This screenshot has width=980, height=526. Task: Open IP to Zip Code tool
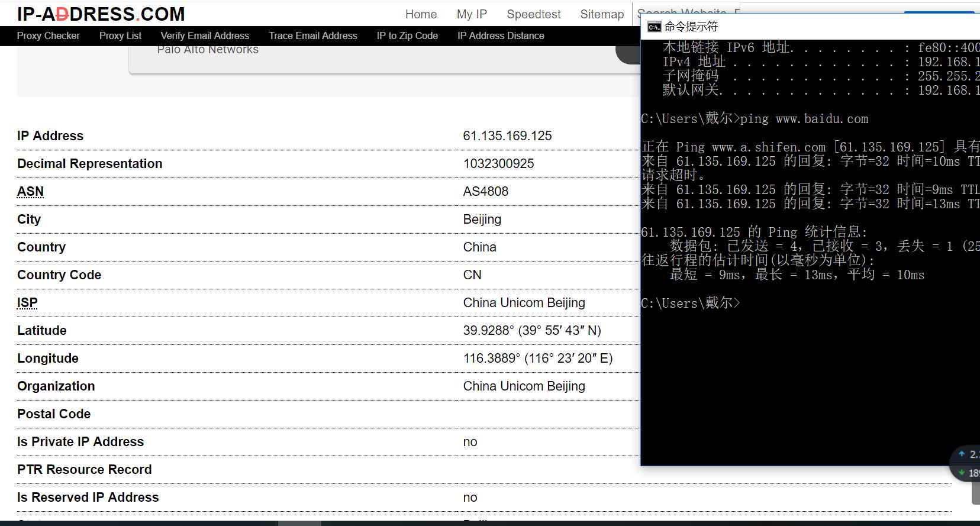407,36
